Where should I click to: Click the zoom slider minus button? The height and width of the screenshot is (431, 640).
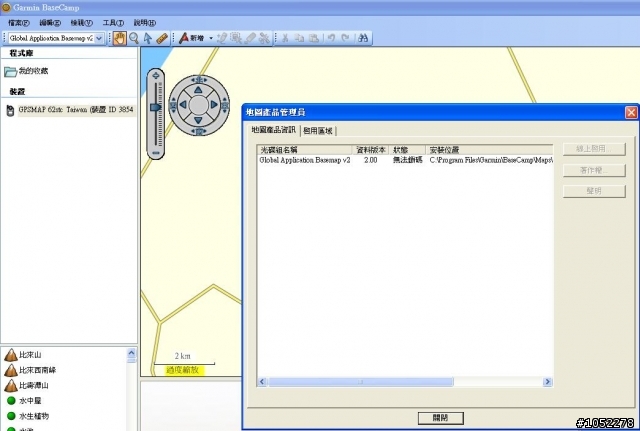coord(156,153)
